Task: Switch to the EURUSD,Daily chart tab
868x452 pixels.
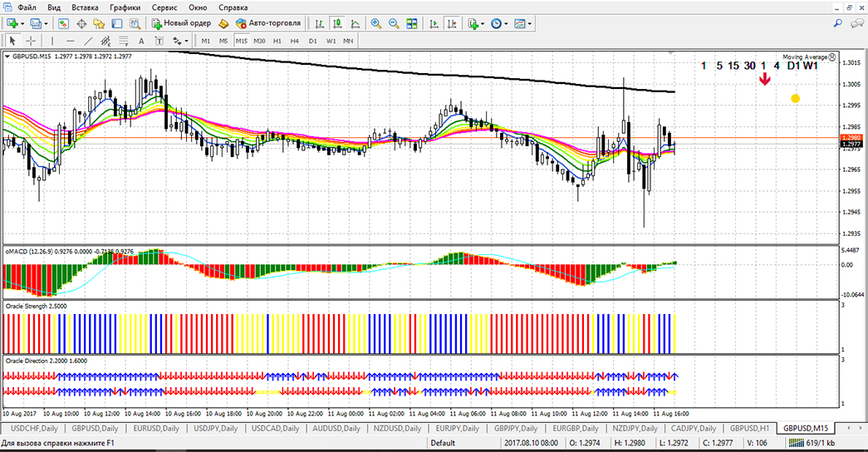Action: tap(156, 428)
